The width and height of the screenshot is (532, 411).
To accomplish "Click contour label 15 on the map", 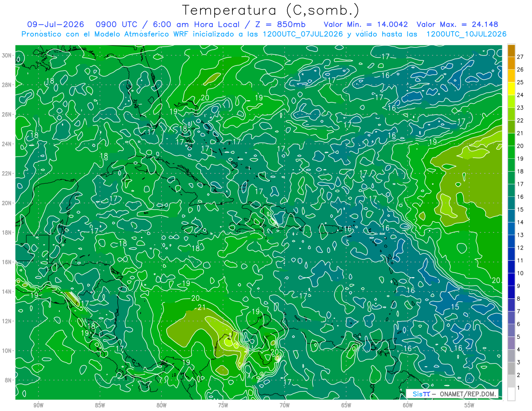I will [x=455, y=307].
